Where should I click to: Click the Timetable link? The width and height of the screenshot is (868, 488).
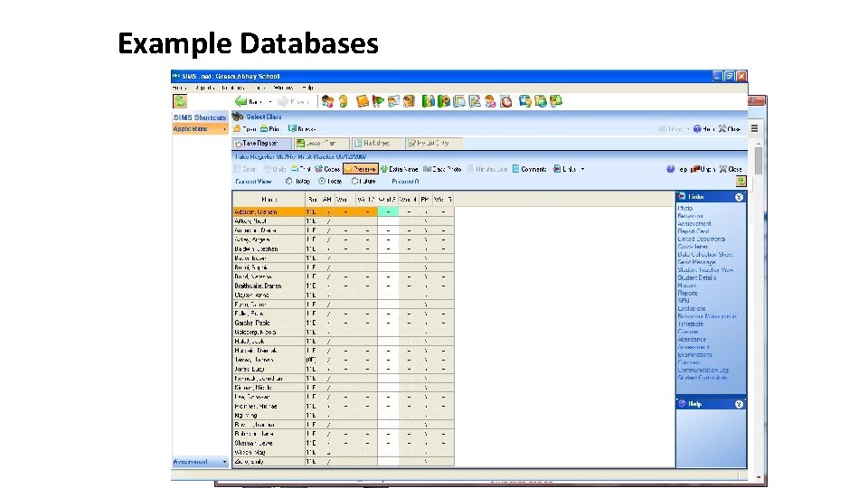[690, 324]
